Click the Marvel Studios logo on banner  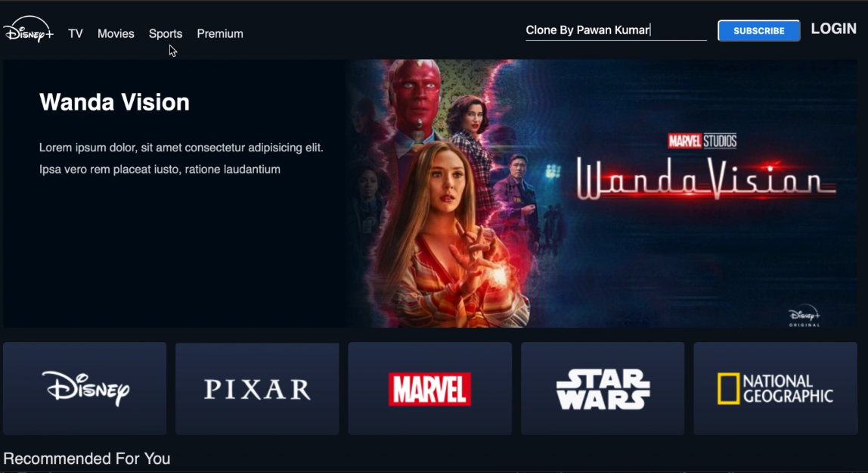pyautogui.click(x=702, y=142)
